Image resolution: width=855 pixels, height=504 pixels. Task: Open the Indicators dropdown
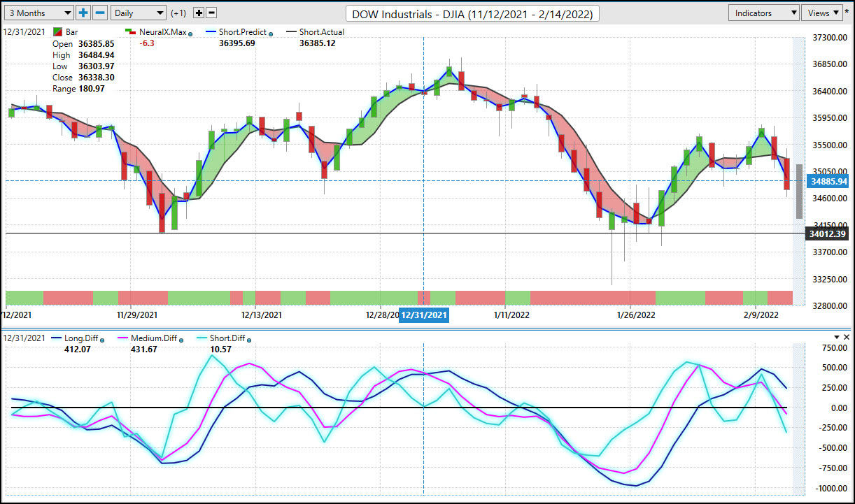[764, 13]
